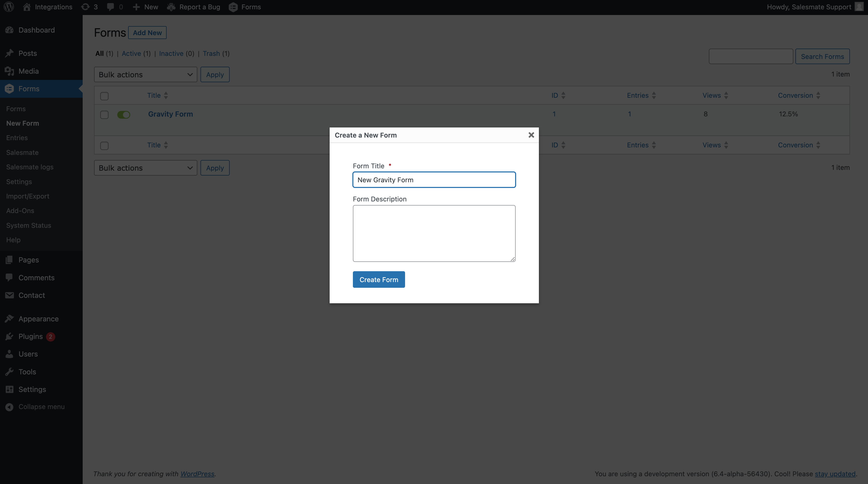Open the New Form submenu item

tap(22, 123)
